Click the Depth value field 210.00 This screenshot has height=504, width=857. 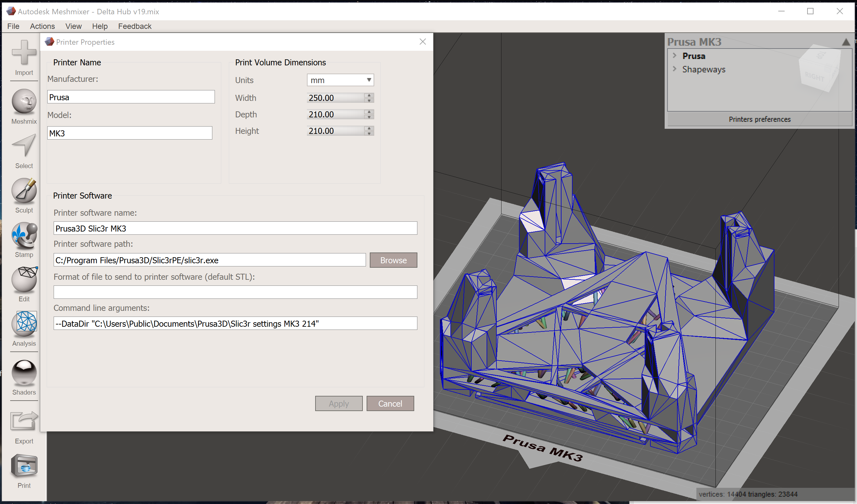(x=335, y=115)
